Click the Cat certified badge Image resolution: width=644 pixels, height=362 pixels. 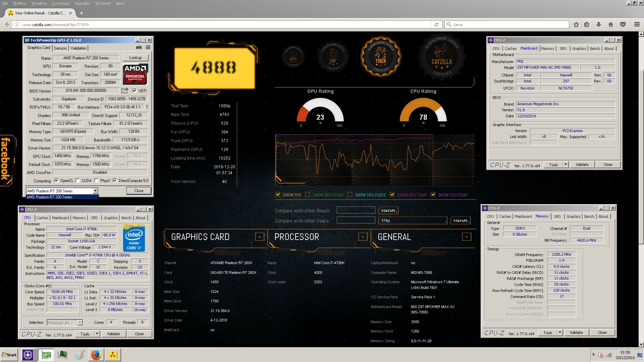coord(333,58)
